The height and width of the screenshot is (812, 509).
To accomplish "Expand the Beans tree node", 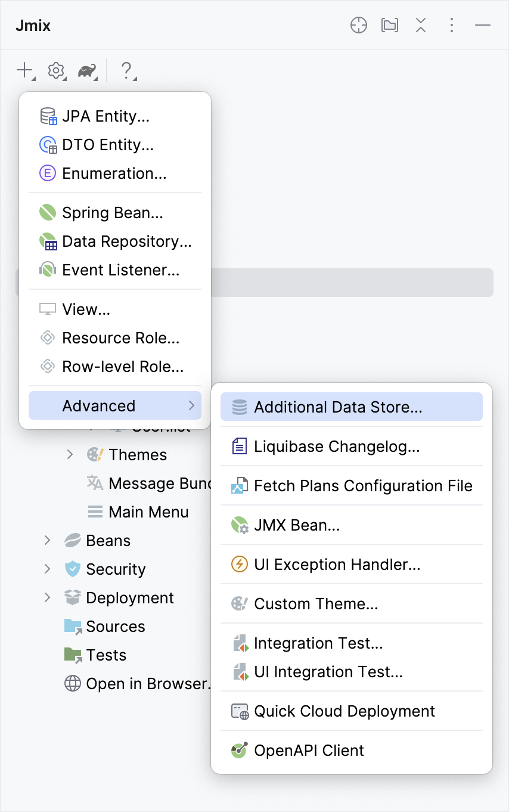I will (x=48, y=541).
